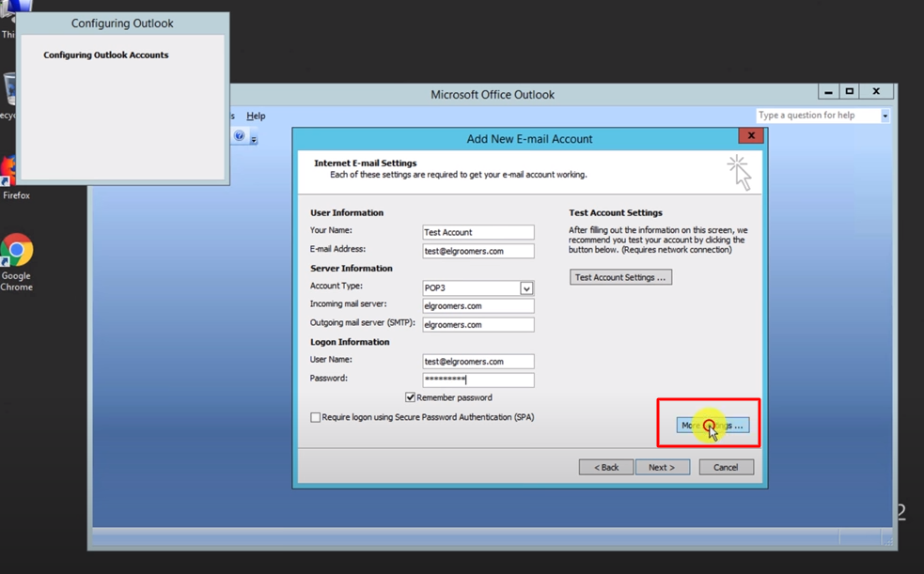Go back with the Back button
924x574 pixels.
(605, 468)
